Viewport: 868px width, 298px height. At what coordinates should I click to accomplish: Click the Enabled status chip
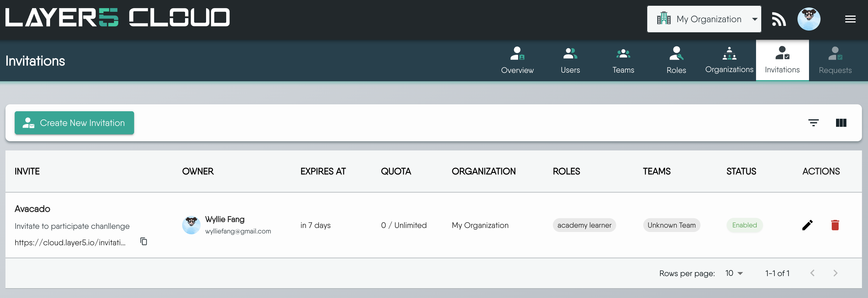point(744,225)
